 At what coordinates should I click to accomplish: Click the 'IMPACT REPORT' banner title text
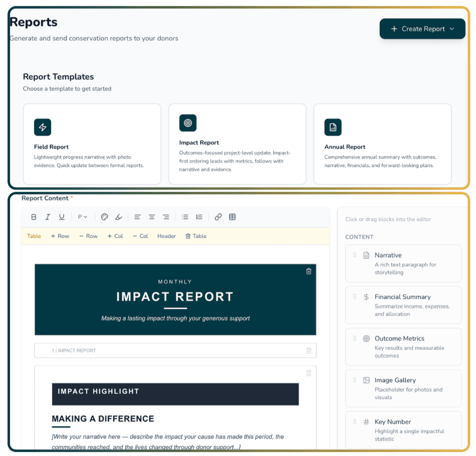coord(175,296)
